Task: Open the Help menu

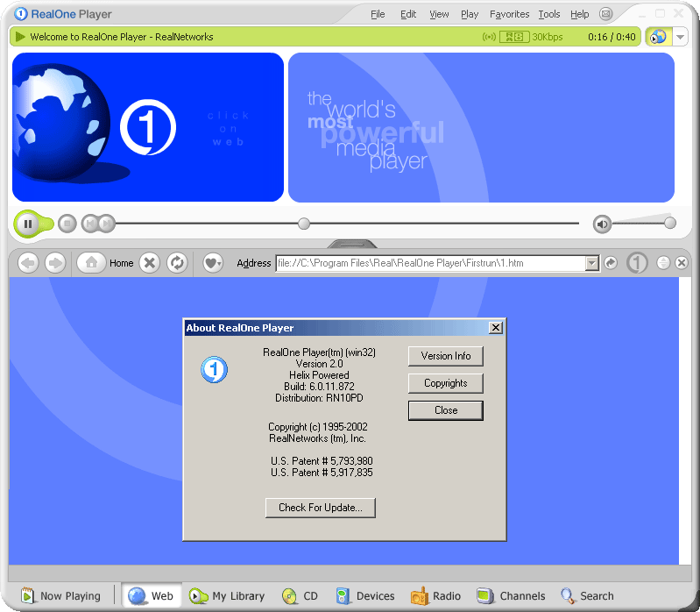Action: pos(579,14)
